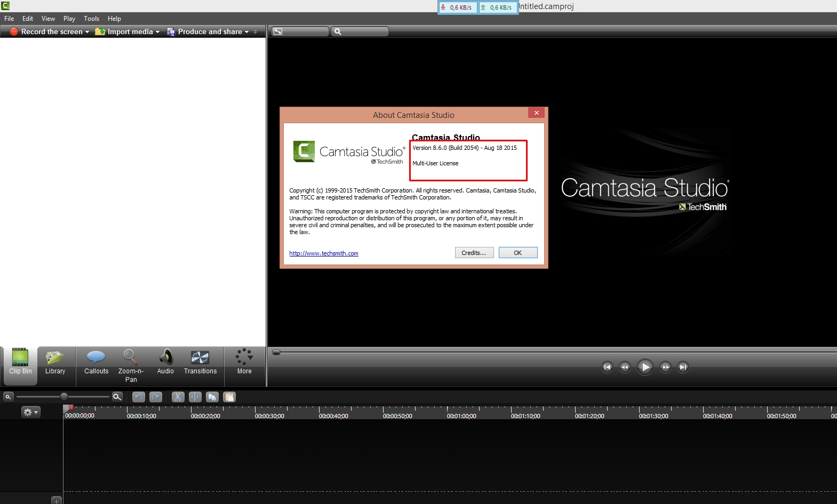837x504 pixels.
Task: Click the Split icon on timeline toolbar
Action: 195,397
